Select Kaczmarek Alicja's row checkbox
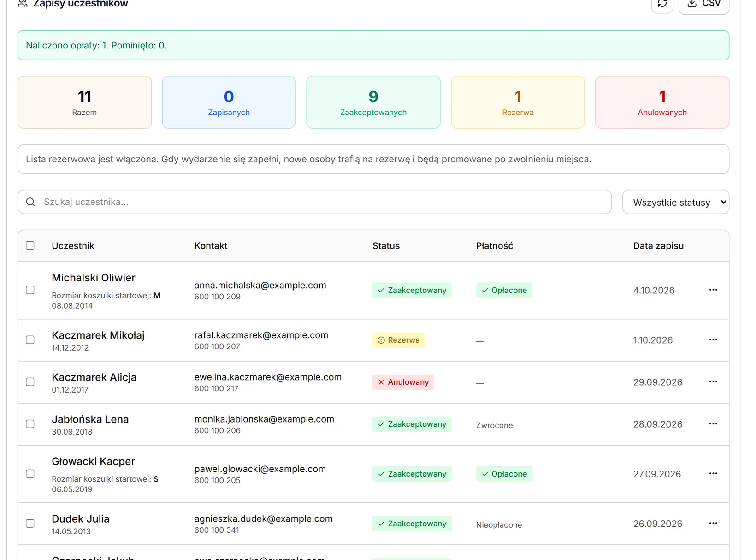This screenshot has height=560, width=756. pyautogui.click(x=30, y=382)
